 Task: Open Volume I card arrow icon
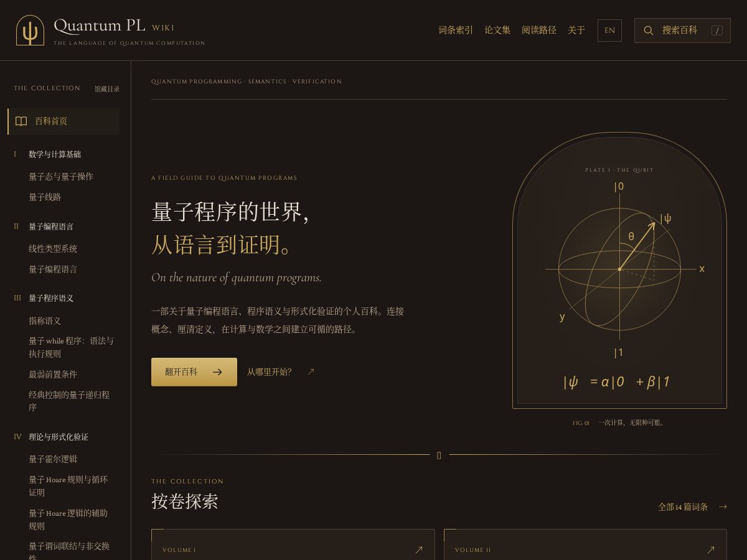tap(419, 550)
